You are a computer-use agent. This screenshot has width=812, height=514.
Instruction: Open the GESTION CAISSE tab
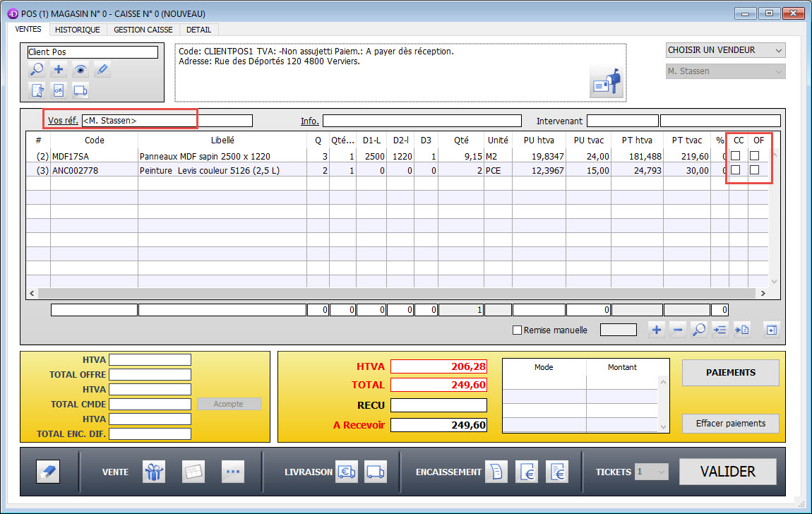point(143,30)
